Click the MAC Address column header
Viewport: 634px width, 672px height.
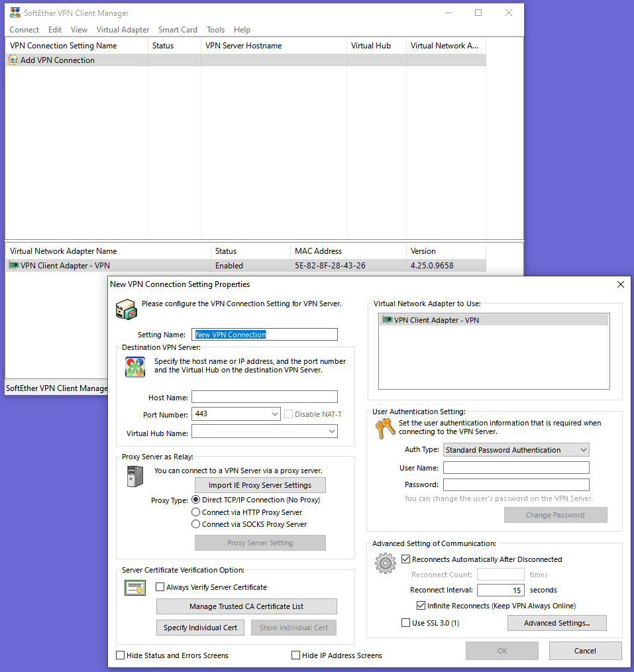348,251
